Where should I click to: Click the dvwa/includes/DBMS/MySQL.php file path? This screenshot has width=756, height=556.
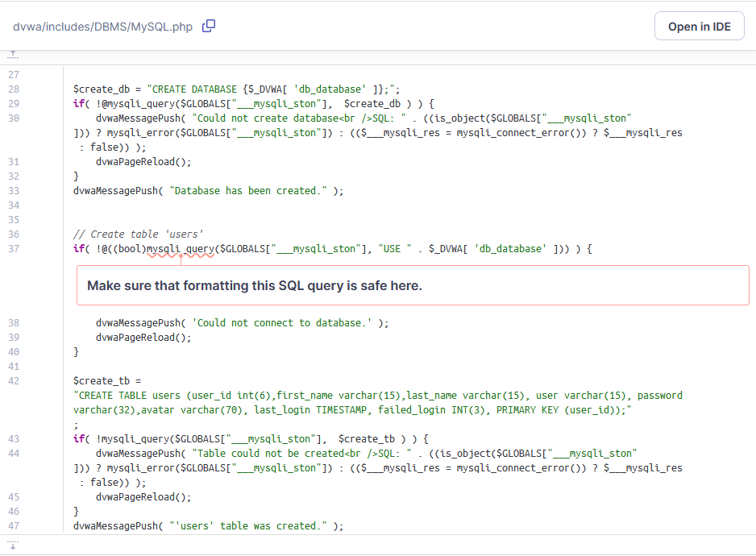coord(102,27)
